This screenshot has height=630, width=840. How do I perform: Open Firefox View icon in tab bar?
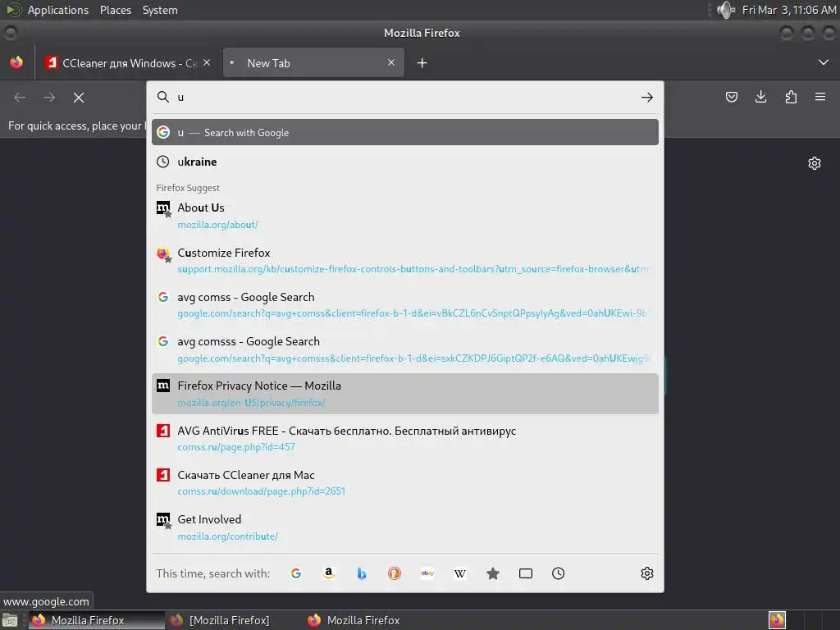[16, 62]
